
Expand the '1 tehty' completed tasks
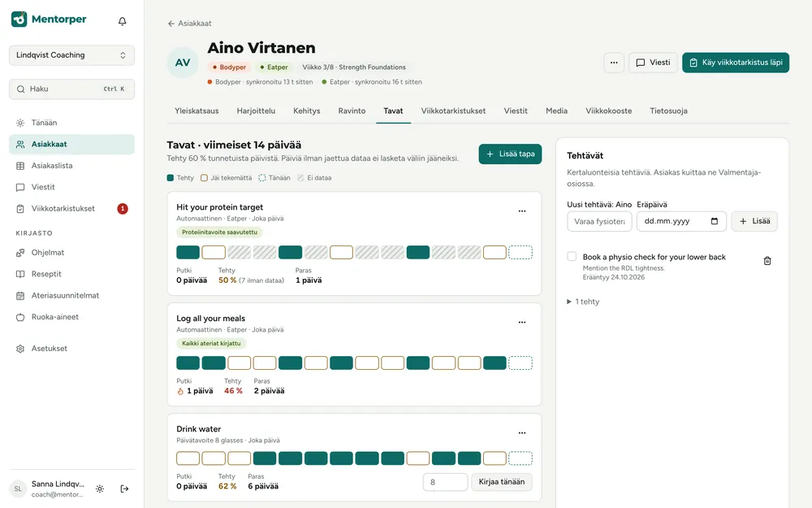(583, 302)
